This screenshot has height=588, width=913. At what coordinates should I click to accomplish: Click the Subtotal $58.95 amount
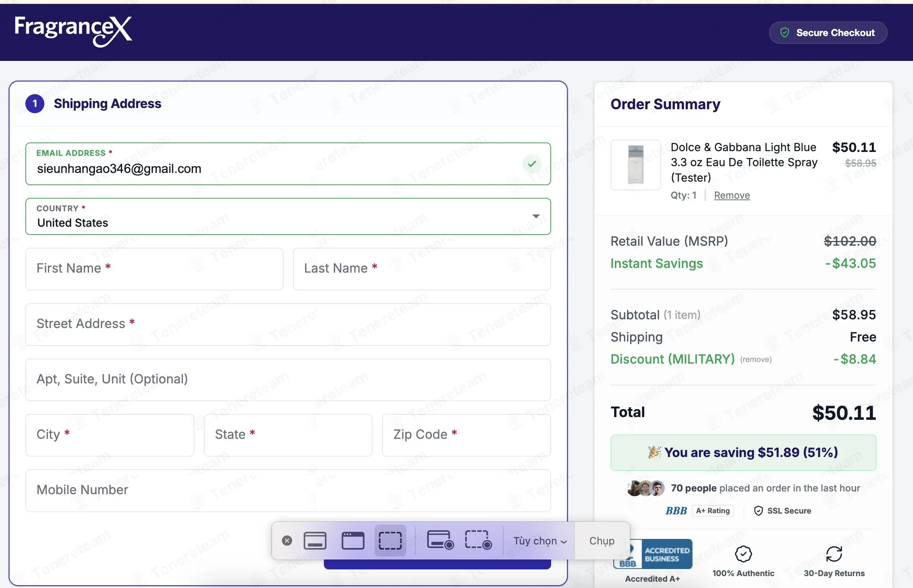[854, 315]
